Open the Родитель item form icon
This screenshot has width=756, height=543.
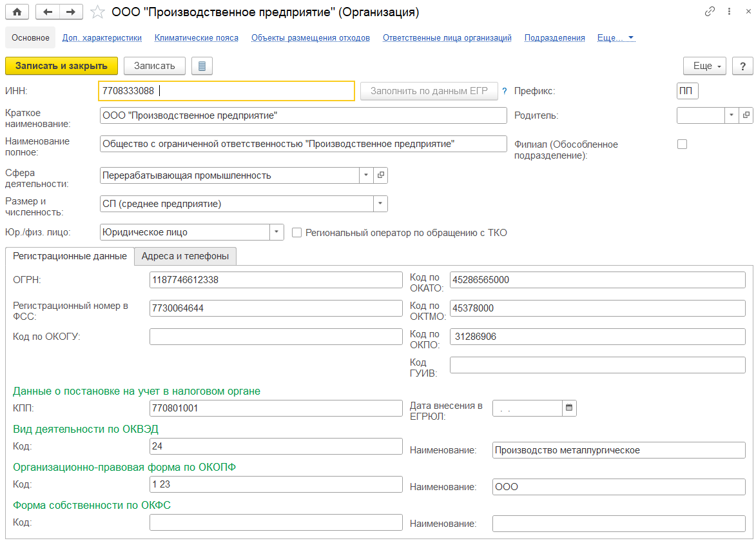tap(746, 115)
